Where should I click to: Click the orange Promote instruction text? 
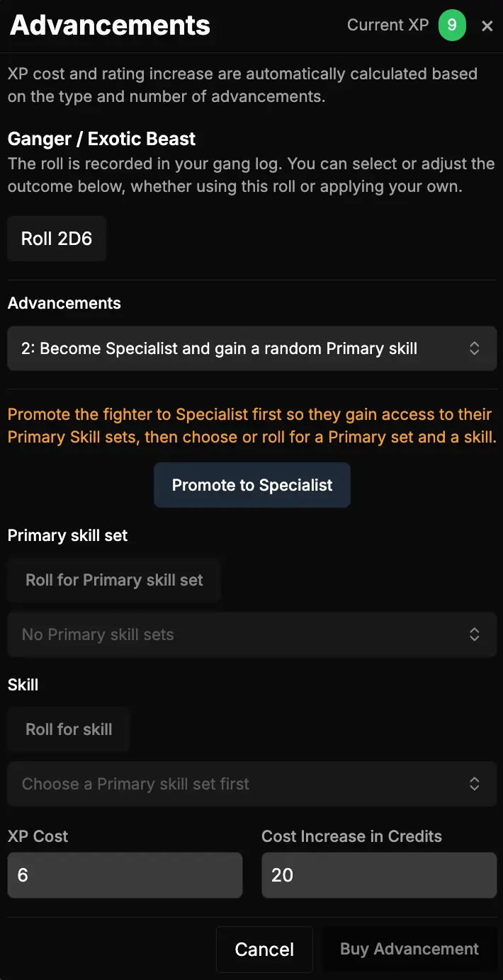(x=252, y=426)
